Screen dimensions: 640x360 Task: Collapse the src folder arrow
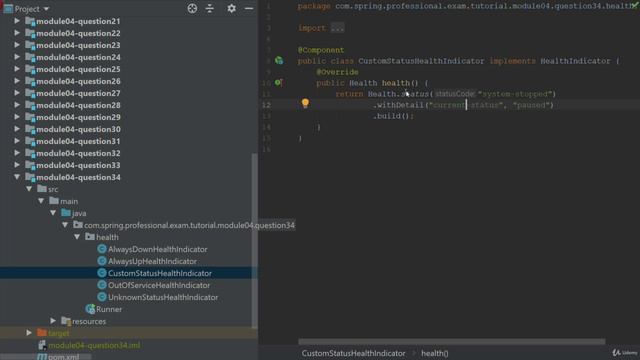point(29,189)
